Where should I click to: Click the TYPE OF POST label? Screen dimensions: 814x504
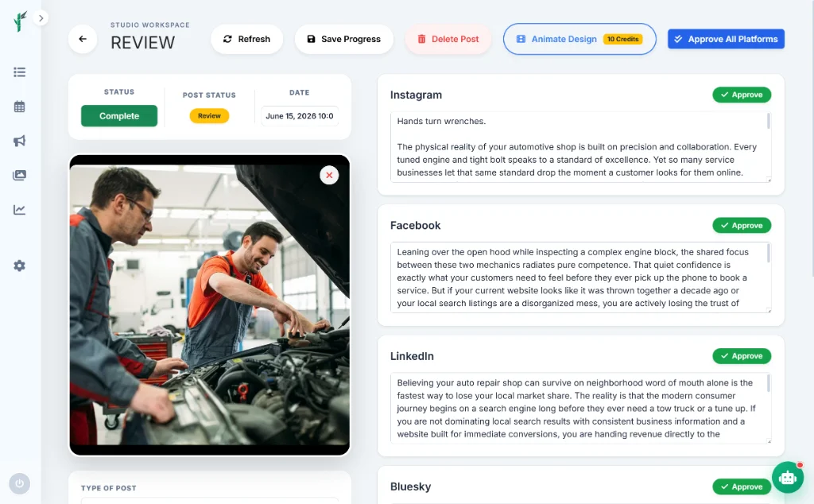[108, 488]
